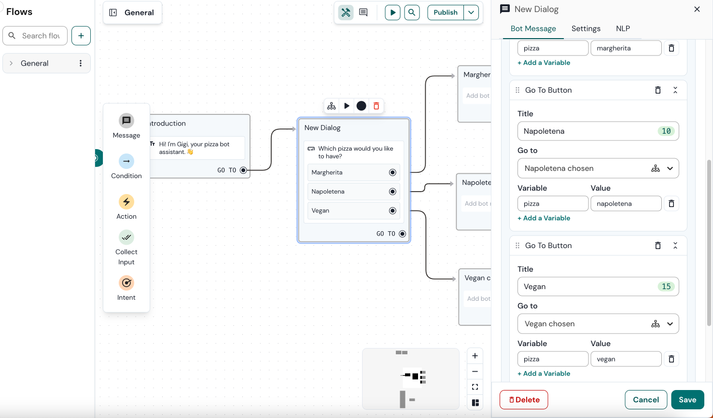Viewport: 713px width, 418px height.
Task: Open the search magnifier in top toolbar
Action: coord(412,13)
